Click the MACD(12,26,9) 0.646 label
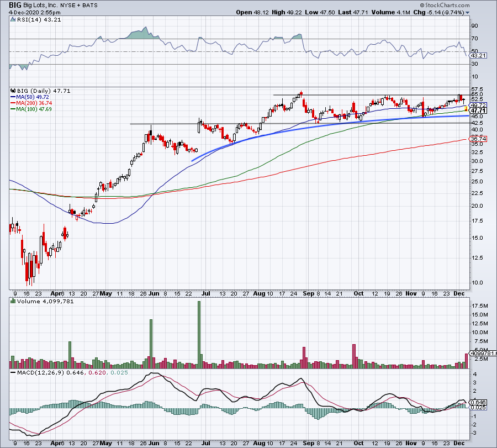 coord(51,372)
